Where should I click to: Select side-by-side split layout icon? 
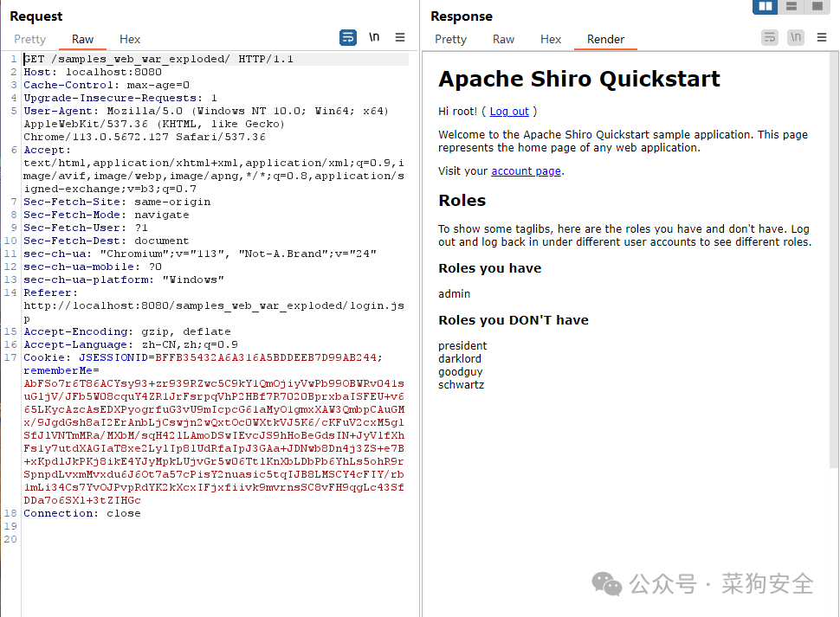click(x=765, y=6)
